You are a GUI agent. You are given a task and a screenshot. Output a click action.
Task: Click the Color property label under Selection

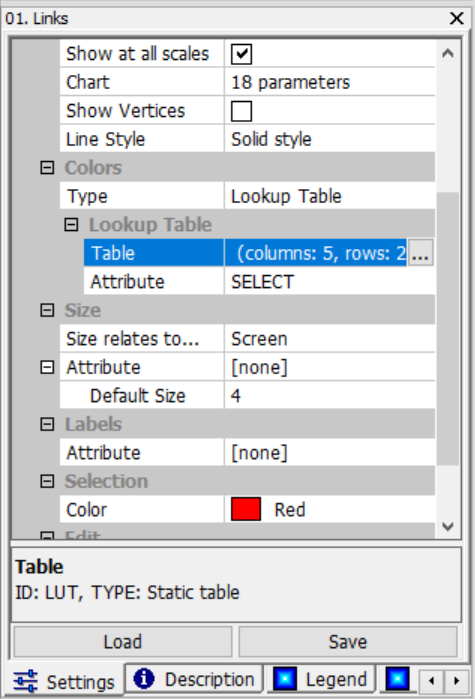pyautogui.click(x=86, y=510)
